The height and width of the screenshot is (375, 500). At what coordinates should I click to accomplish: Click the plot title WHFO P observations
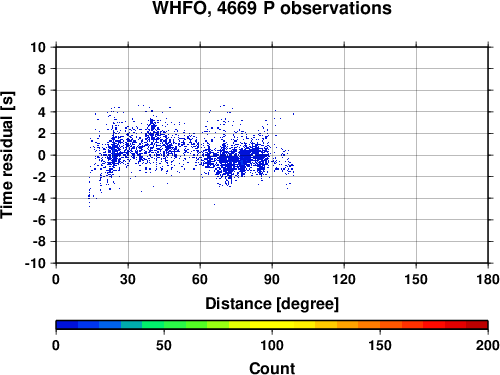pyautogui.click(x=272, y=8)
